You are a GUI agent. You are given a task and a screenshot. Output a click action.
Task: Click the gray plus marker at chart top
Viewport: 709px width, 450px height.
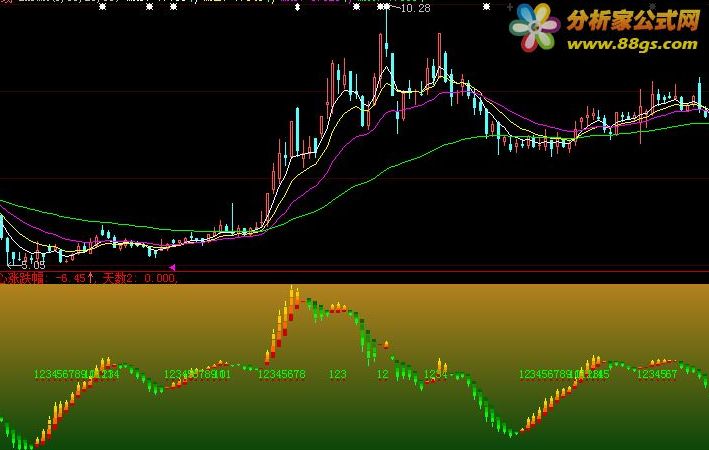pos(510,7)
